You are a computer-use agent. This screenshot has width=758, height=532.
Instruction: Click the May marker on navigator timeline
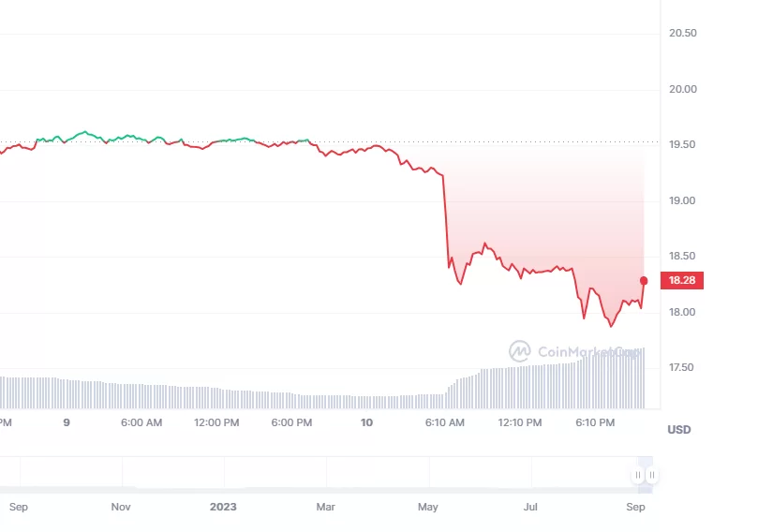tap(428, 507)
